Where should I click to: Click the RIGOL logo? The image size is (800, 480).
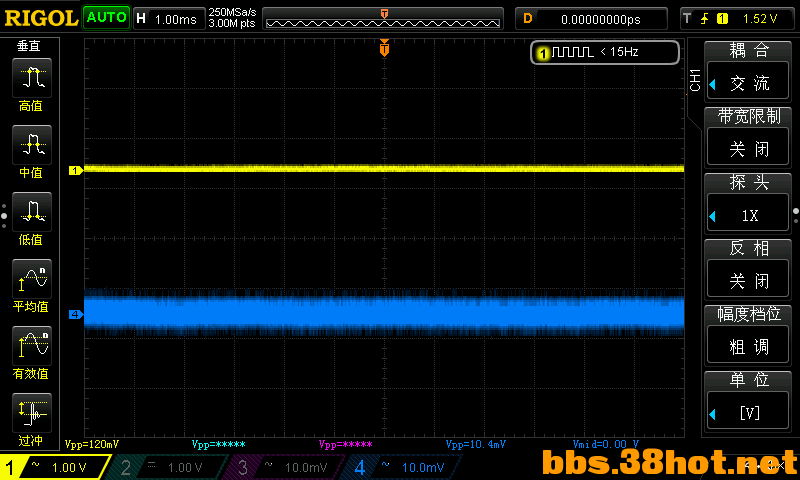coord(41,18)
